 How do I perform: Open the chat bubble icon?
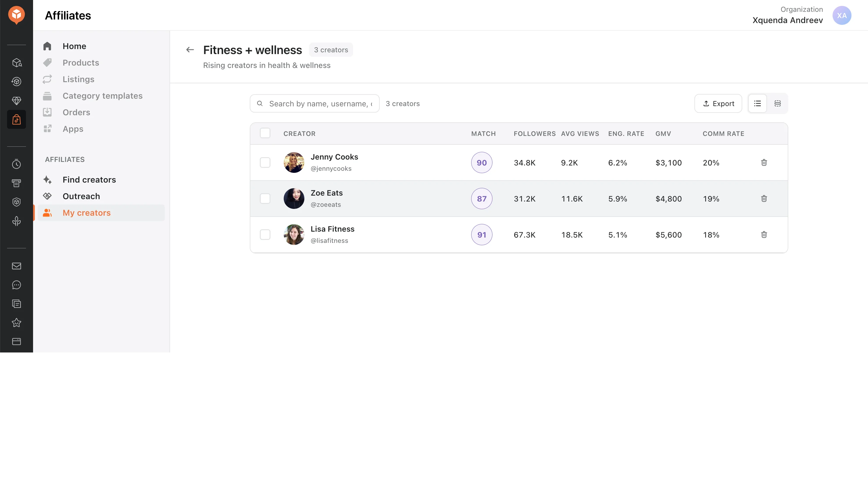(16, 285)
